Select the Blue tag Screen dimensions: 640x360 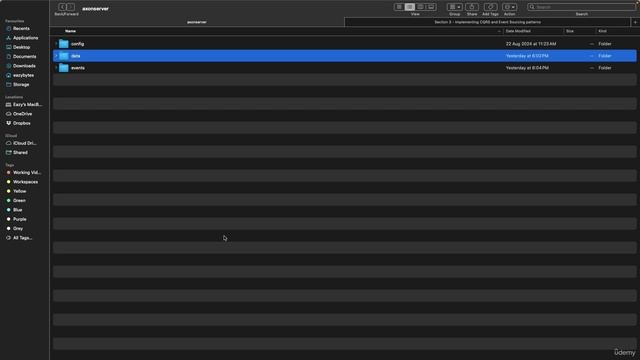point(18,210)
